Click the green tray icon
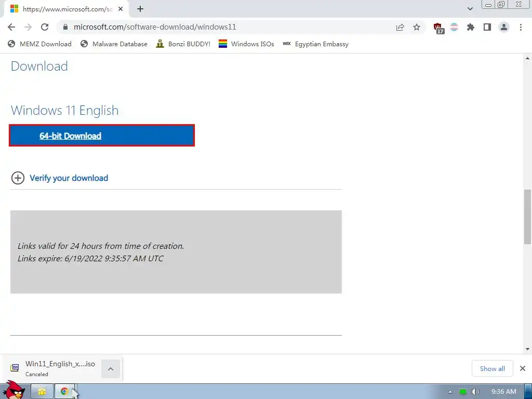This screenshot has width=532, height=399. pos(462,392)
